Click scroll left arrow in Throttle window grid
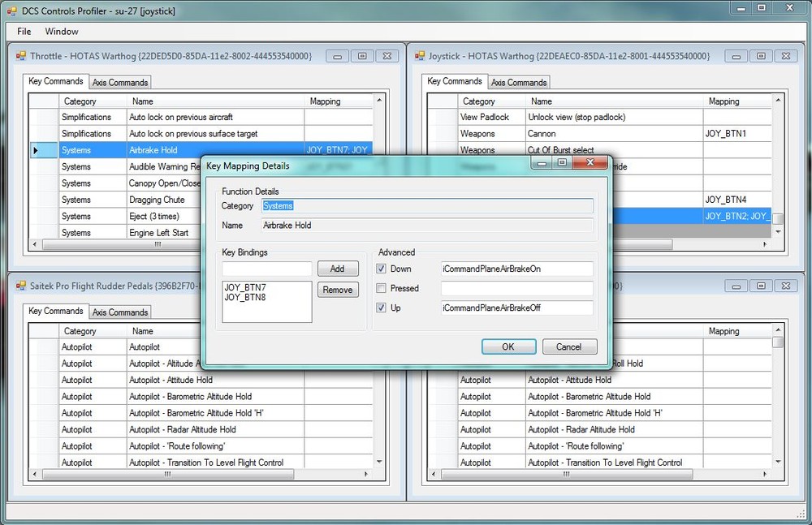This screenshot has height=525, width=812. coord(35,244)
